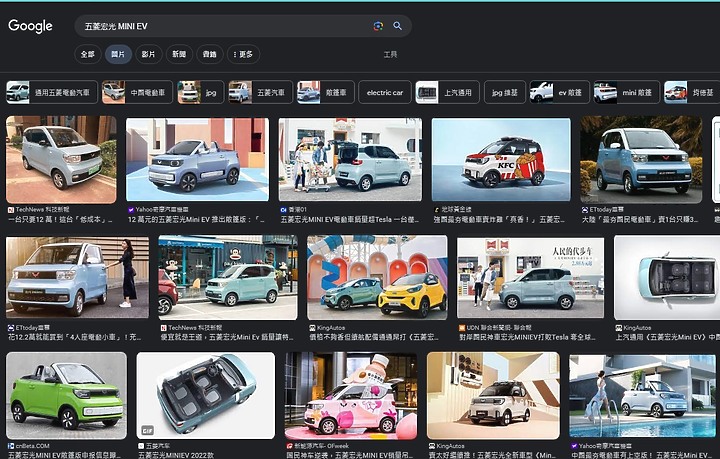Viewport: 720px width, 459px height.
Task: Select the 敞篷車 filter chip
Action: (326, 92)
